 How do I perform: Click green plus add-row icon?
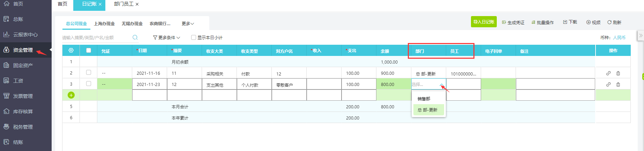click(71, 95)
